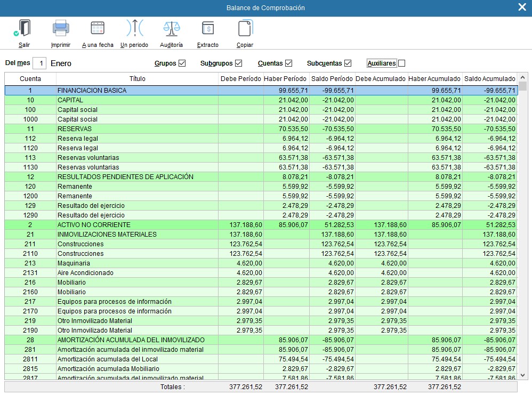532x395 pixels.
Task: Close the Balance de Comprobación window
Action: (x=522, y=7)
